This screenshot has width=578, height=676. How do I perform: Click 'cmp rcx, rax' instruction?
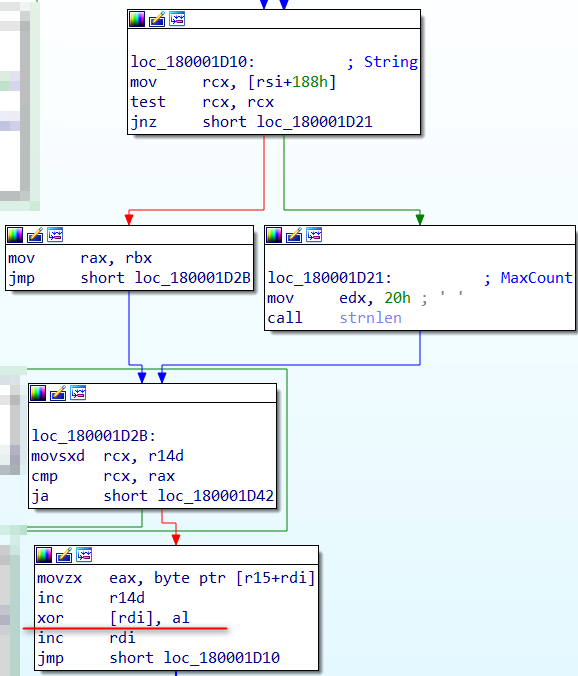103,476
